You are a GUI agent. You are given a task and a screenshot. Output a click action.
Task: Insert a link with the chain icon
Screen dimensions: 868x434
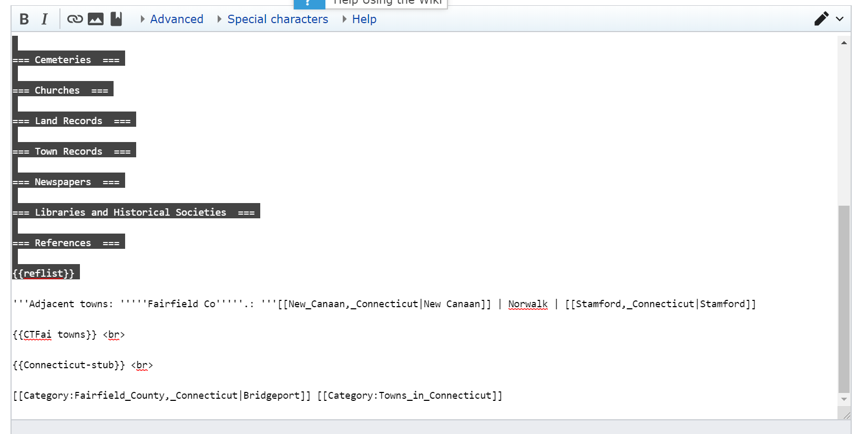(x=75, y=19)
